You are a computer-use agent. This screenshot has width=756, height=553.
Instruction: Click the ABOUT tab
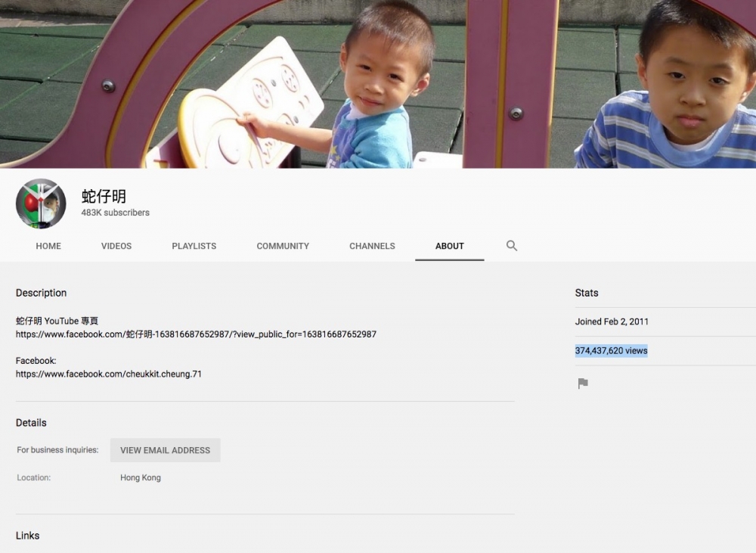pos(450,246)
